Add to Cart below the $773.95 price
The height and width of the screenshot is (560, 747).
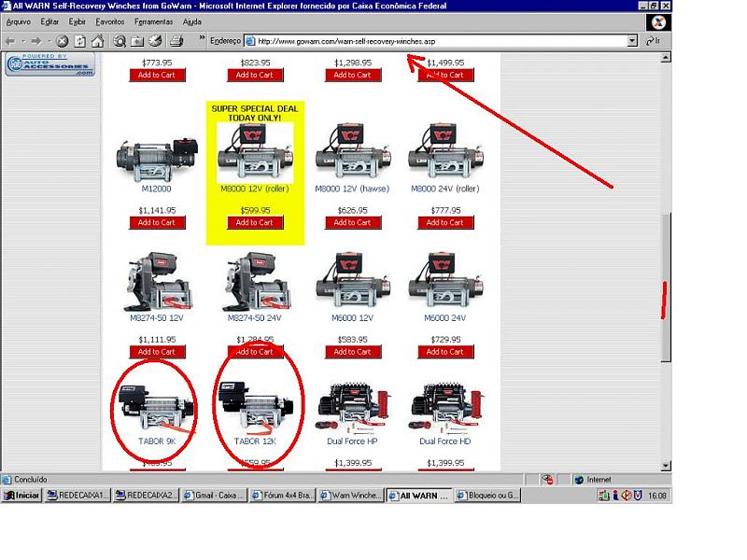click(x=157, y=76)
